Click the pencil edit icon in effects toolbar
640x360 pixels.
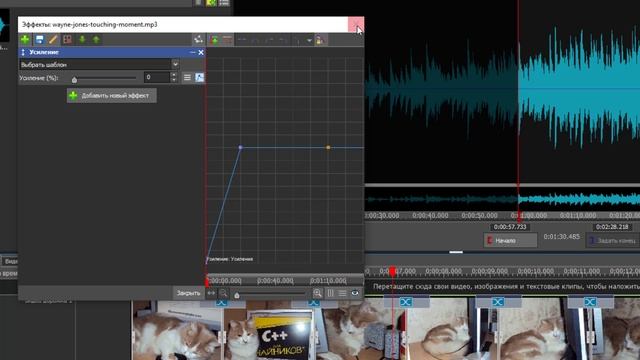point(53,40)
